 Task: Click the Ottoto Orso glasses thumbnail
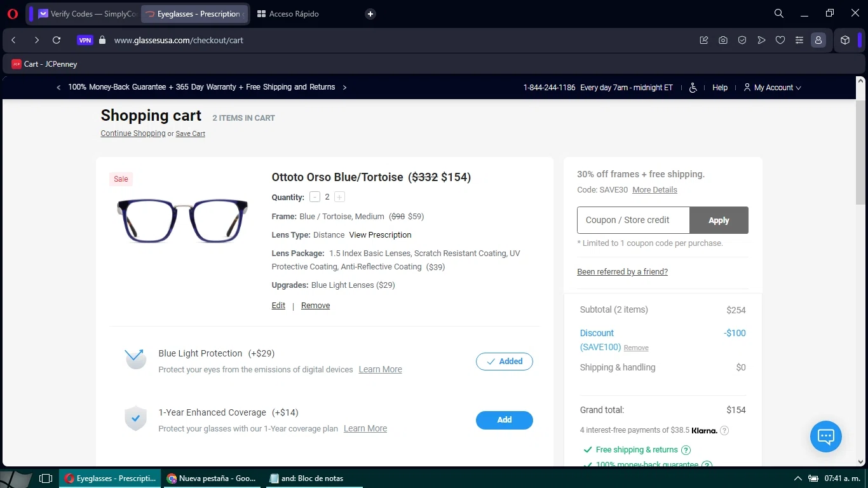tap(182, 220)
